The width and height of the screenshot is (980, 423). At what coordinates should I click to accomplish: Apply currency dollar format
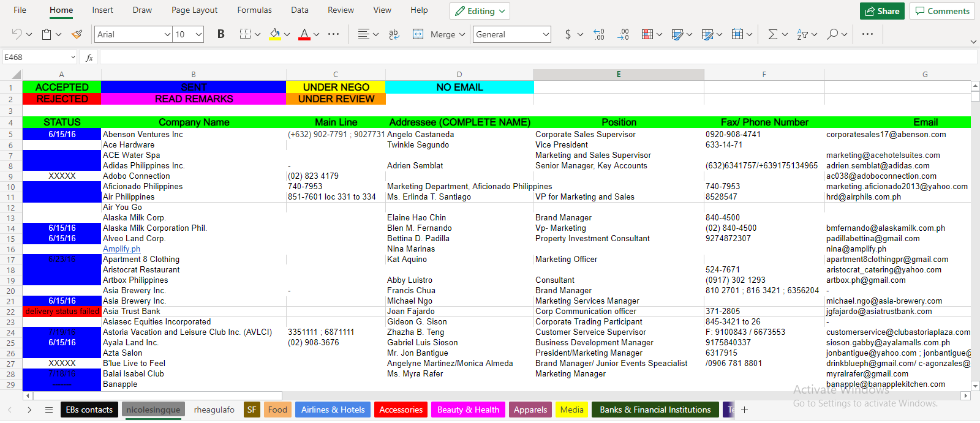pyautogui.click(x=568, y=34)
